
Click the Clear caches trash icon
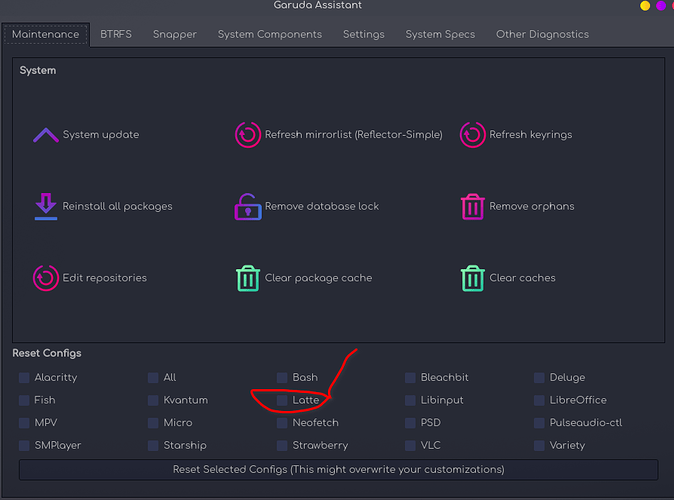click(472, 278)
